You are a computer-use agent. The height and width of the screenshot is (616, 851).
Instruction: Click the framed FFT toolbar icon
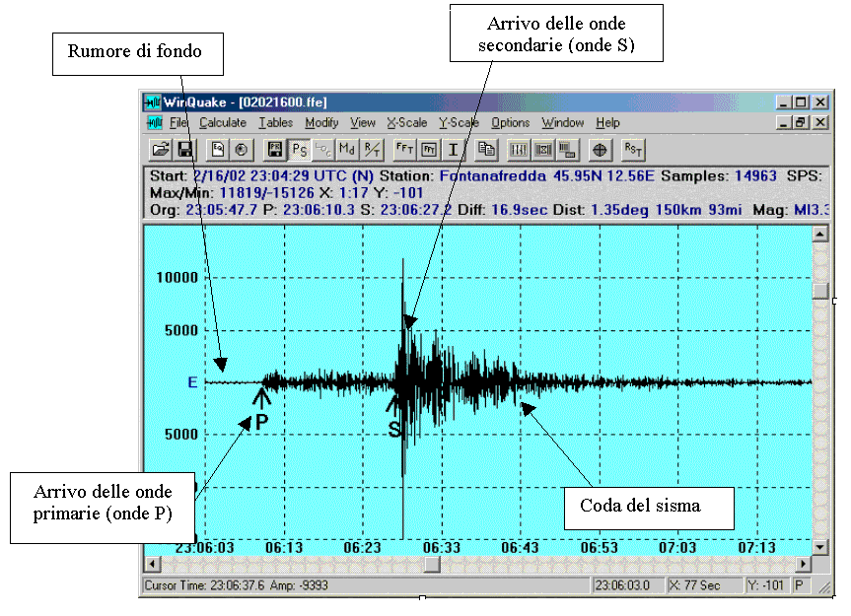coord(429,149)
